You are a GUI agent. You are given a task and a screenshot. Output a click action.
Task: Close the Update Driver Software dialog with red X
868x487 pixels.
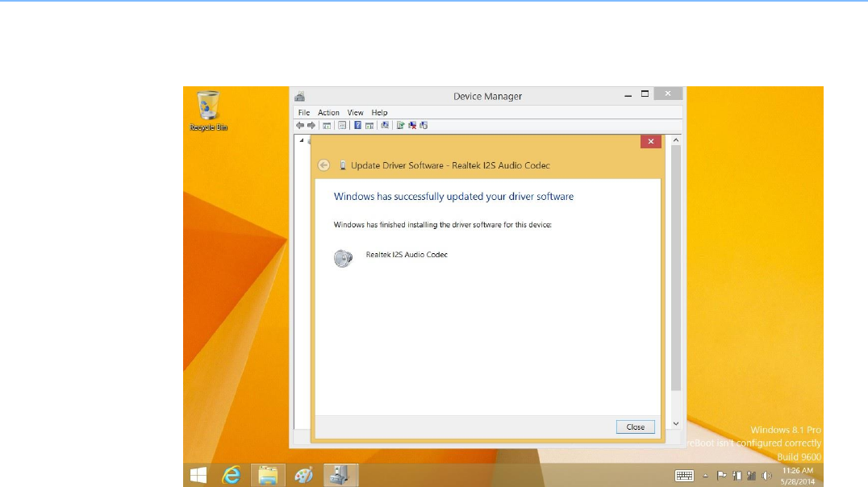[651, 142]
